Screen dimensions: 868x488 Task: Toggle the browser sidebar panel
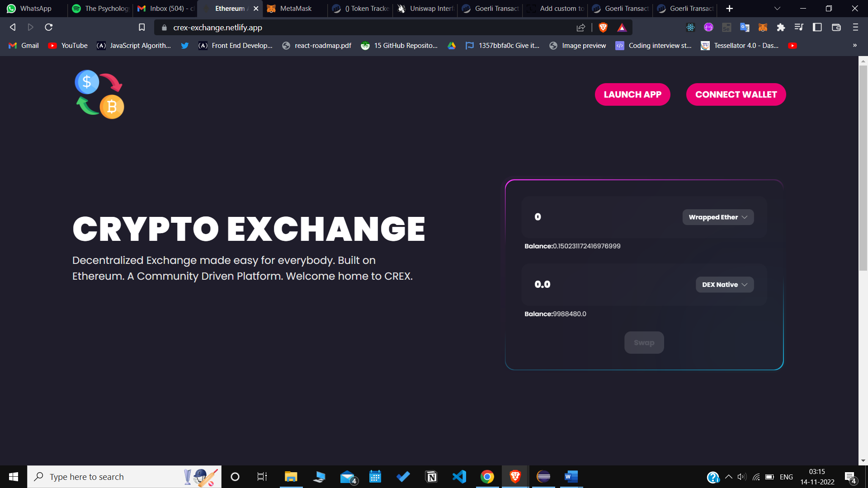pyautogui.click(x=817, y=28)
